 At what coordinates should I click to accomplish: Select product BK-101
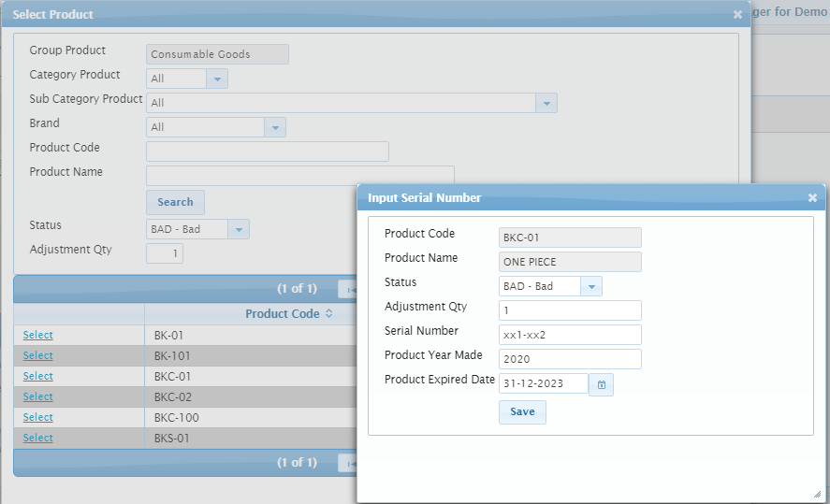tap(37, 355)
